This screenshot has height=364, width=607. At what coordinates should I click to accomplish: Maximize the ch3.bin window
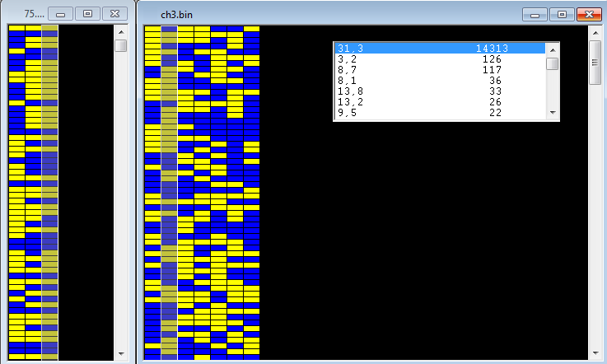562,14
